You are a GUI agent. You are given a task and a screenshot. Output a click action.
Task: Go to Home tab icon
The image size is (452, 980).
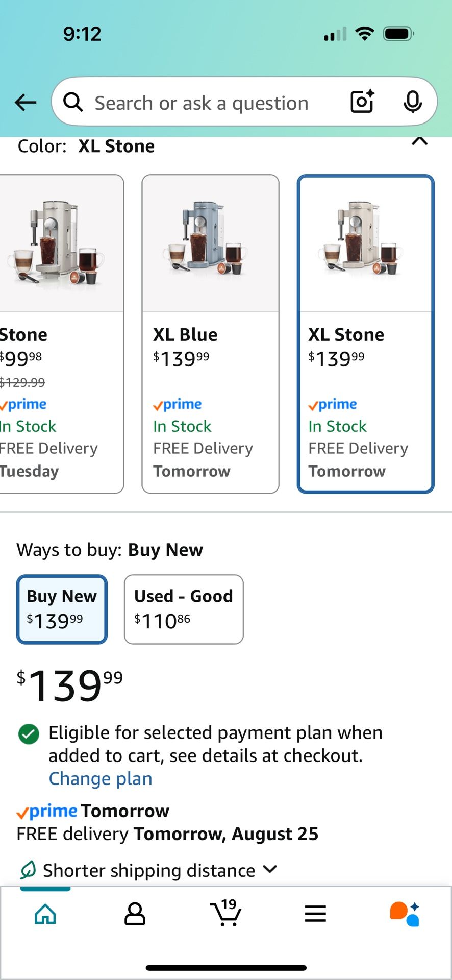click(x=45, y=914)
